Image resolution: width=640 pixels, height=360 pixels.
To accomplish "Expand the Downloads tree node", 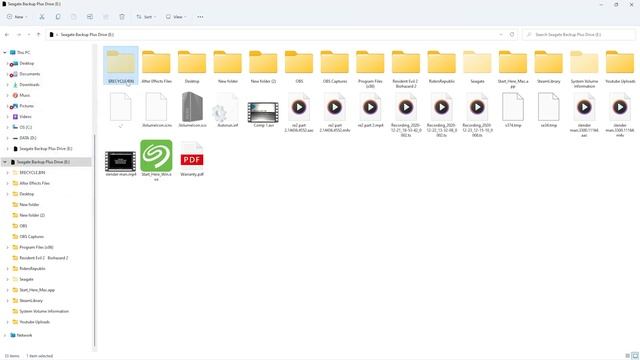I will pos(7,84).
